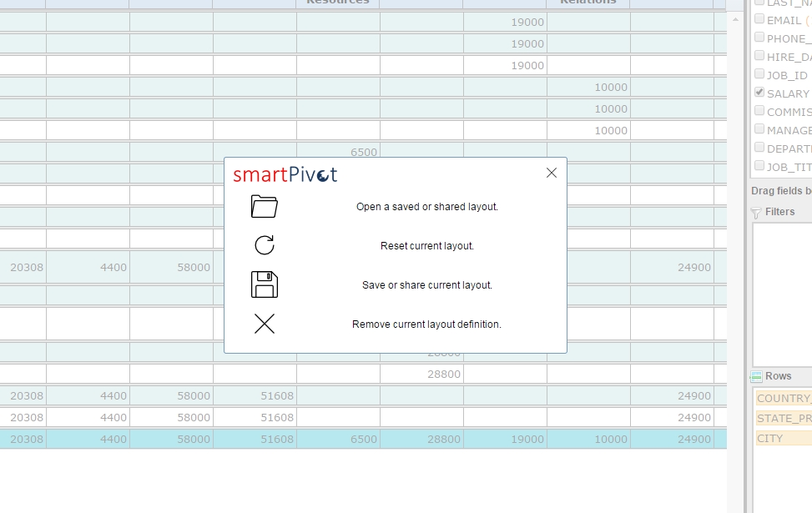Screen dimensions: 812x513
Task: Click the CITY row field item
Action: pos(770,439)
